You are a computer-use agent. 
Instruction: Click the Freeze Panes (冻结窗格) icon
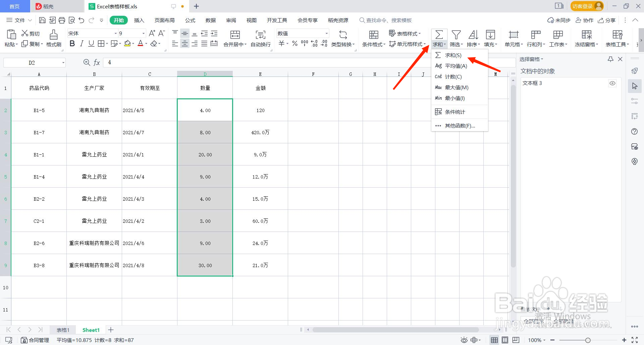(x=587, y=35)
